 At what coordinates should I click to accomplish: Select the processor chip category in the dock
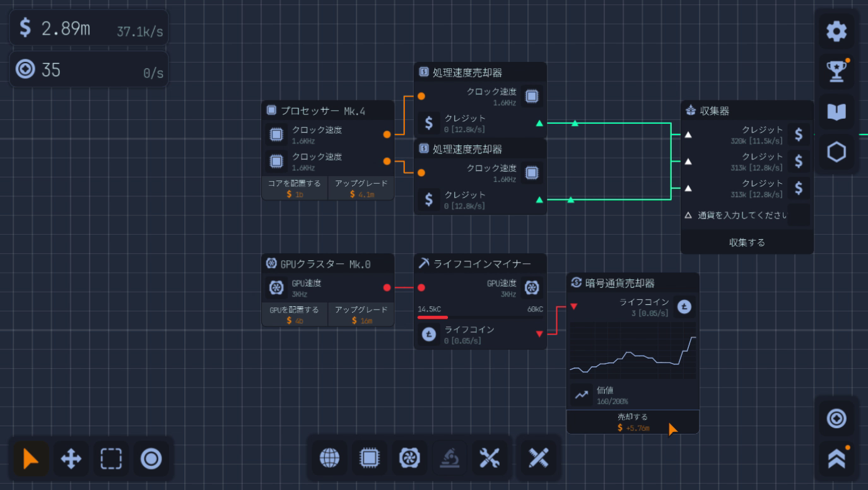tap(370, 458)
